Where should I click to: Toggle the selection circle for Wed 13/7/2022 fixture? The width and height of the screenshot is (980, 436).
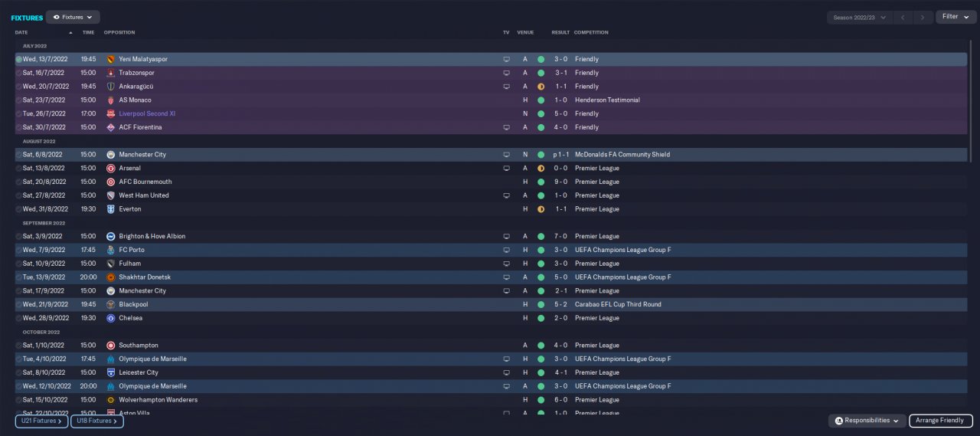point(18,59)
